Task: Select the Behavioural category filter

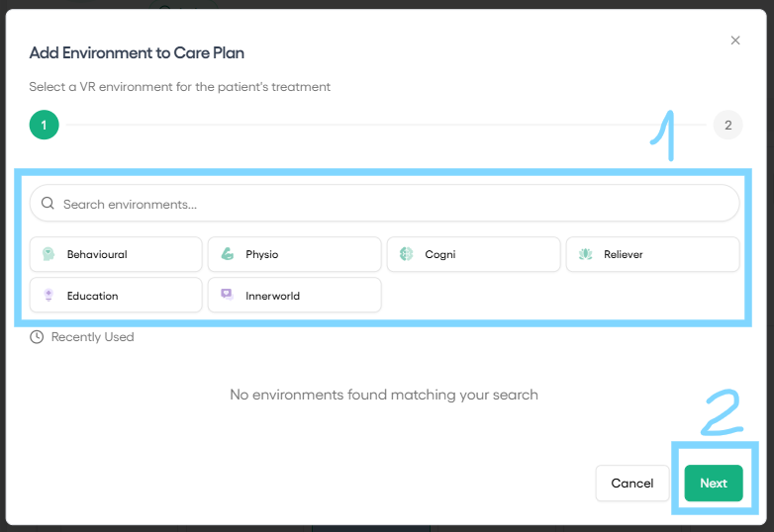Action: (116, 254)
